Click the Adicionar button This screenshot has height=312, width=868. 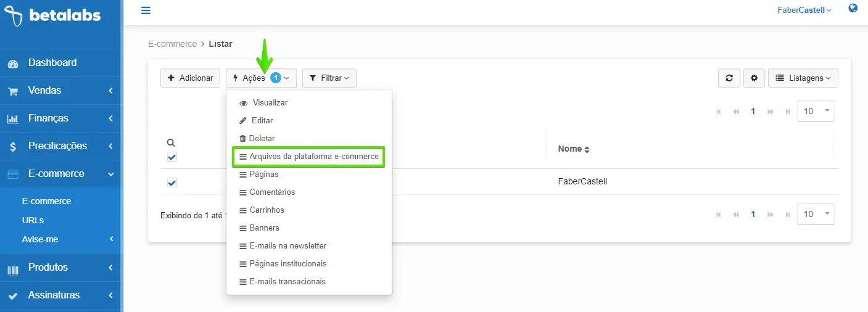[x=190, y=78]
